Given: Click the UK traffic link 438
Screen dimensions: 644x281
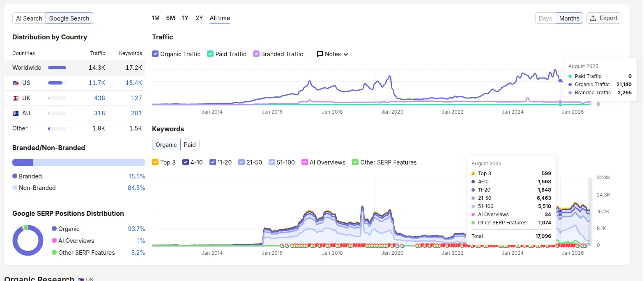Looking at the screenshot, I should [99, 98].
